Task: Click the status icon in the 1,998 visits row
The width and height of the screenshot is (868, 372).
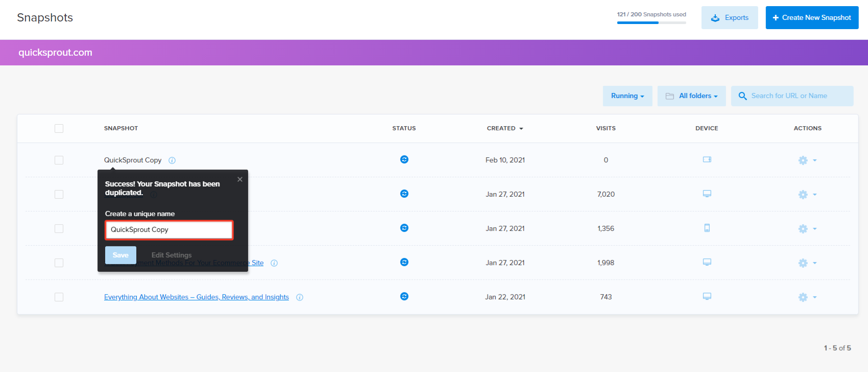Action: (x=404, y=262)
